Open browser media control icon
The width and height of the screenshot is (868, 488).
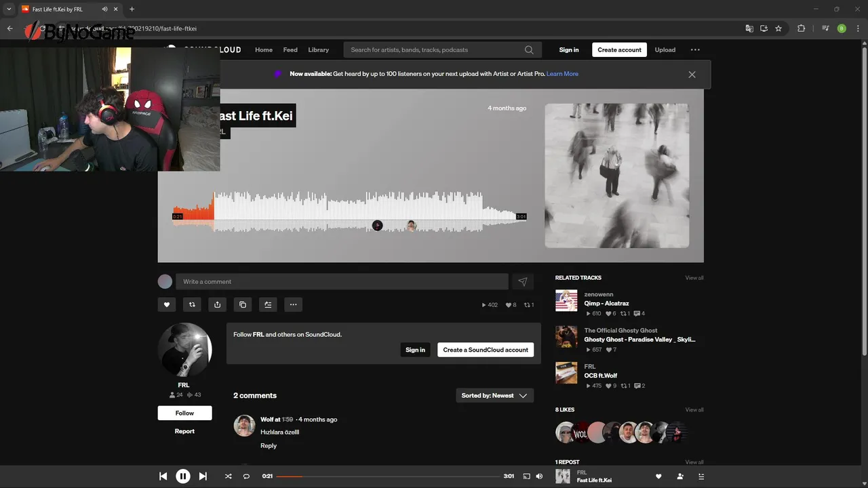tap(825, 28)
